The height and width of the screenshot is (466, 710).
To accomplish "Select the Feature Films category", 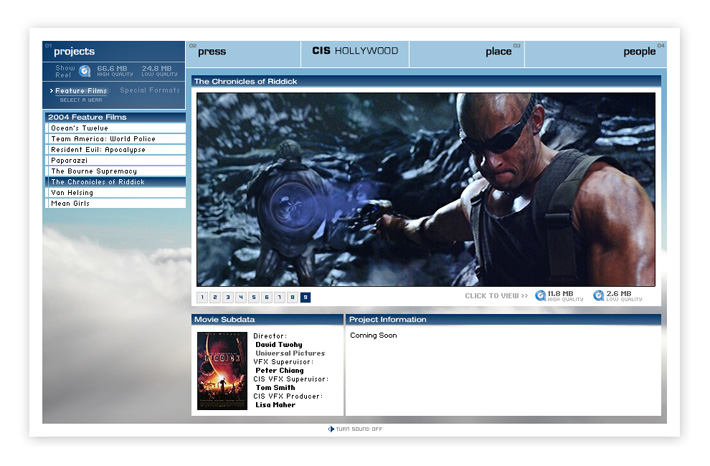I will click(x=81, y=91).
